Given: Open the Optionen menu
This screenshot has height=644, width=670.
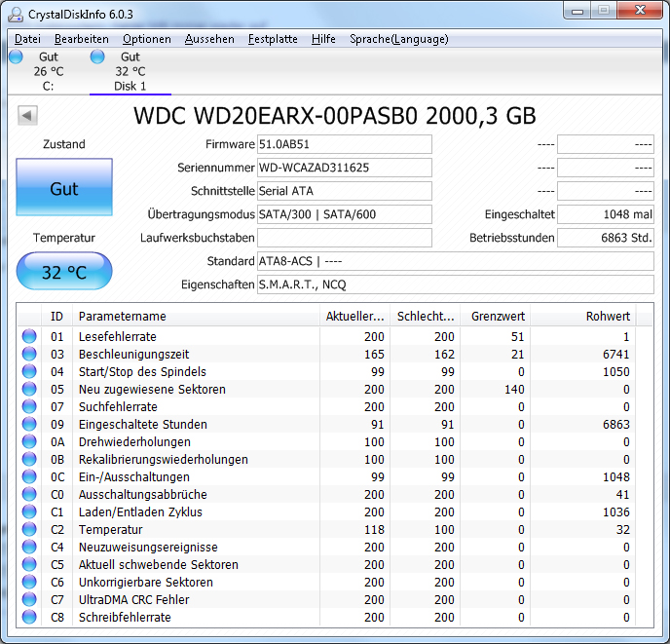Looking at the screenshot, I should (147, 39).
